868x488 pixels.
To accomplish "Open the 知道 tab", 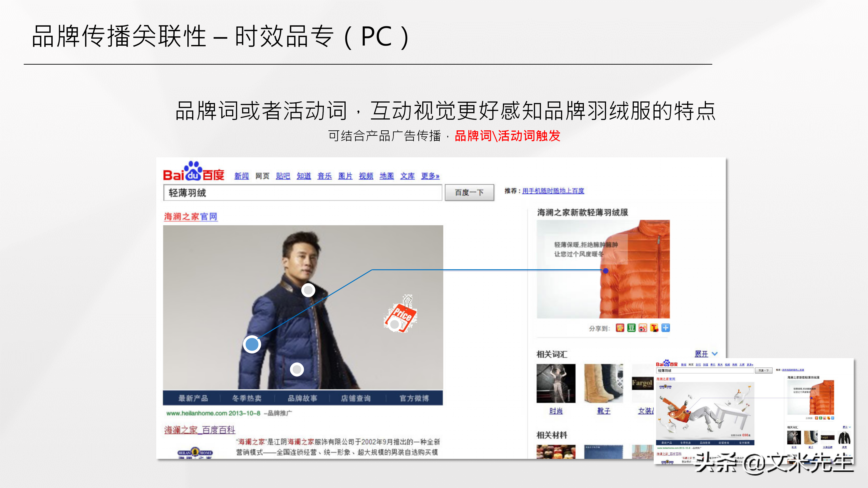I will 304,176.
